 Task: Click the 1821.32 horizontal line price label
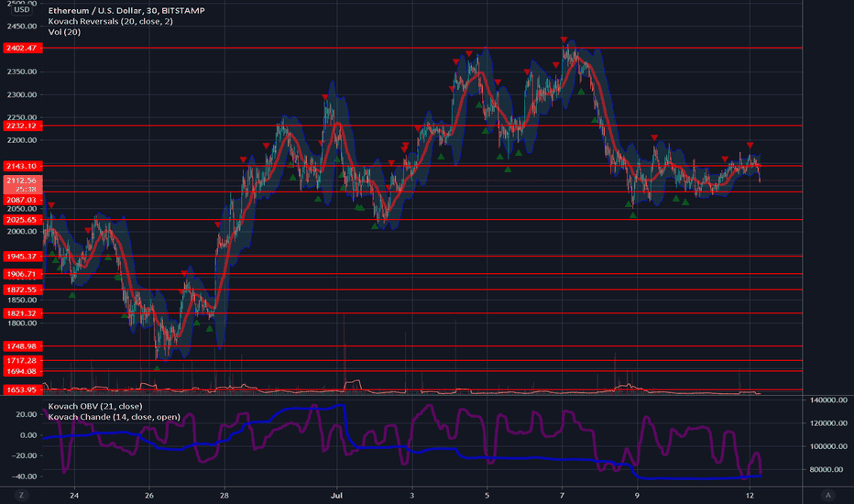pyautogui.click(x=22, y=313)
